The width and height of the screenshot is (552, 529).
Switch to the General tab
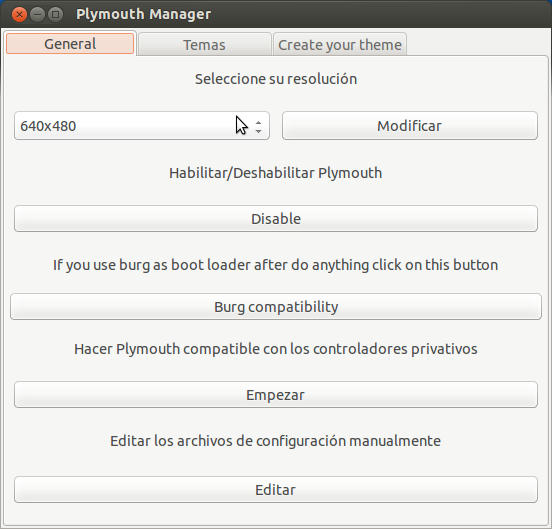tap(70, 44)
